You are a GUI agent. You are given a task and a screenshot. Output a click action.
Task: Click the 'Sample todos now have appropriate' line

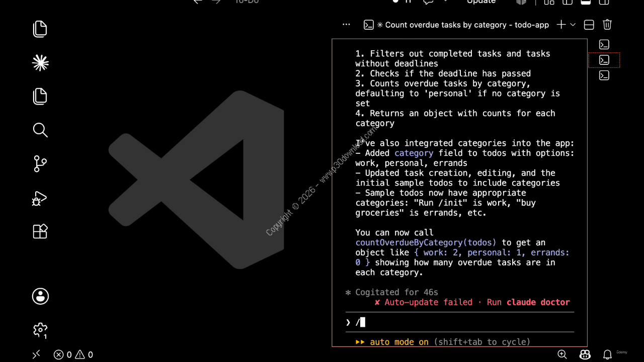[440, 193]
